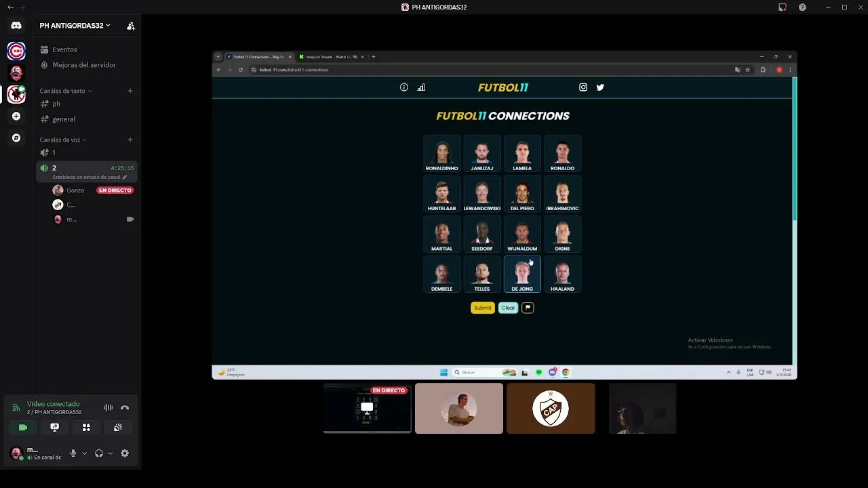The height and width of the screenshot is (488, 868).
Task: Open a new browser tab
Action: coord(373,57)
